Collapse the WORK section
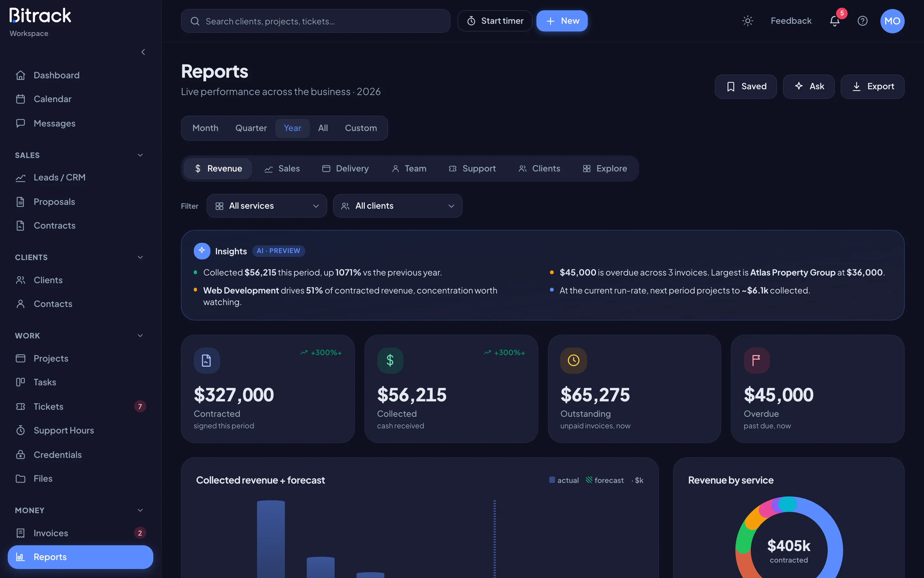Screen dimensions: 924x578 coord(140,336)
